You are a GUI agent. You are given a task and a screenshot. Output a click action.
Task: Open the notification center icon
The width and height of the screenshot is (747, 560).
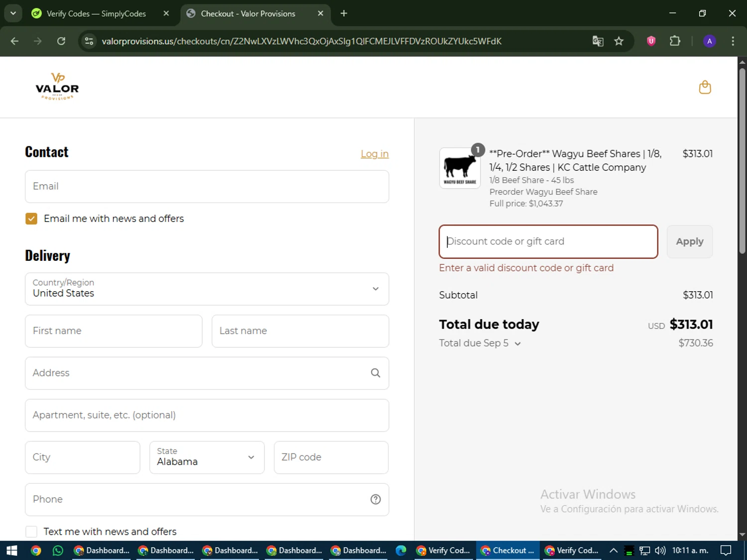[x=726, y=550]
